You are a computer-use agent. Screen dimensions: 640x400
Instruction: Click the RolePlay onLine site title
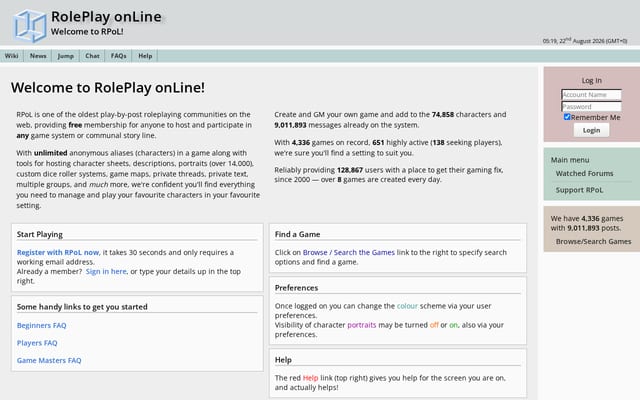pos(106,16)
